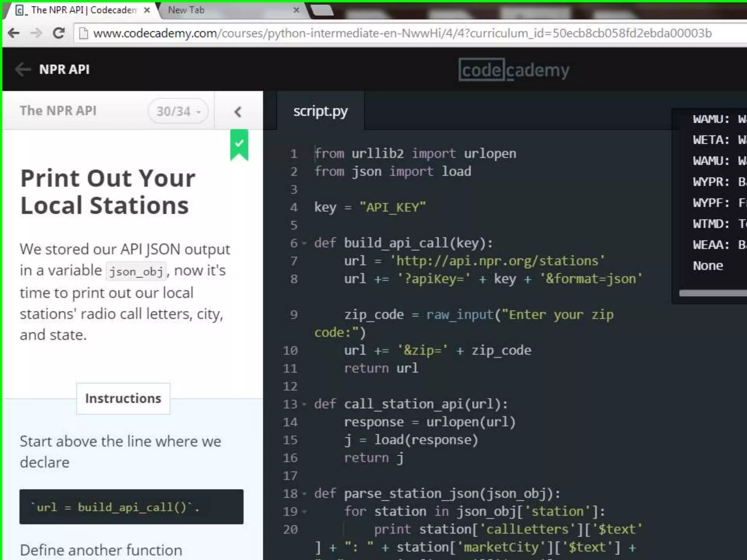Click the 'None' output line in console
The image size is (747, 560).
pos(708,265)
